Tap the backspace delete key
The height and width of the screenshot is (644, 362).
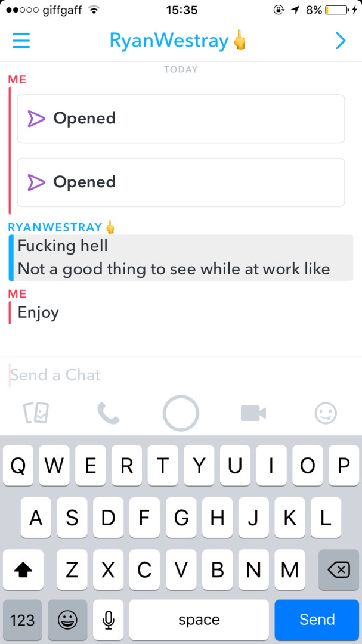coord(339,569)
